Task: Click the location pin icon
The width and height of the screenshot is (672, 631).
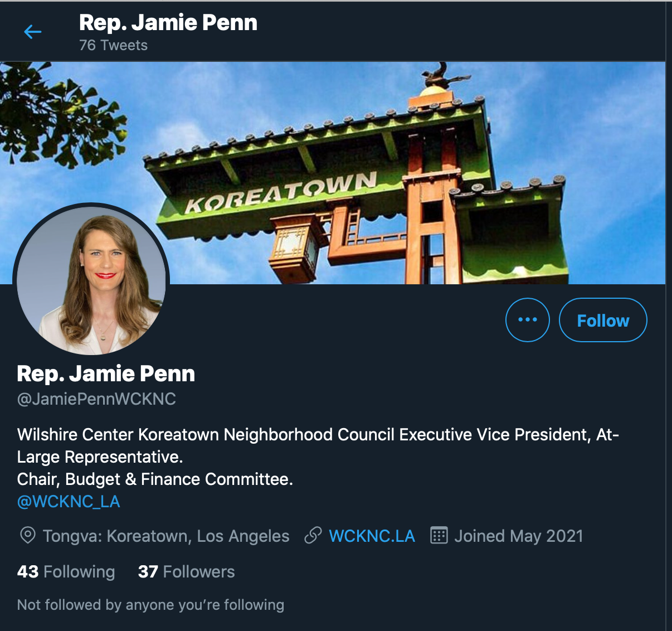Action: [27, 536]
